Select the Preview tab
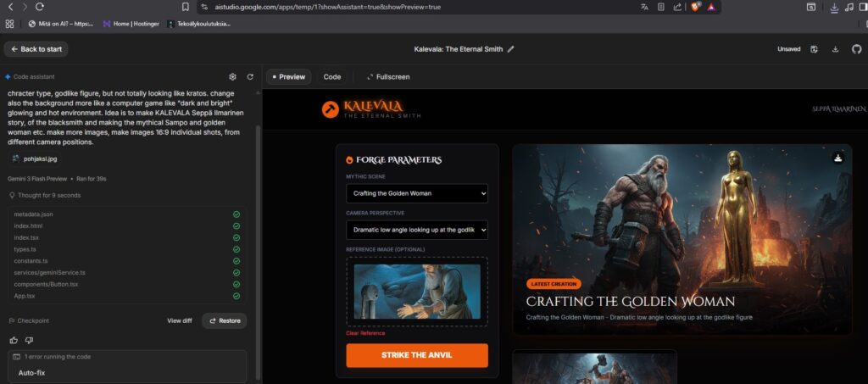The width and height of the screenshot is (868, 384). (x=288, y=77)
